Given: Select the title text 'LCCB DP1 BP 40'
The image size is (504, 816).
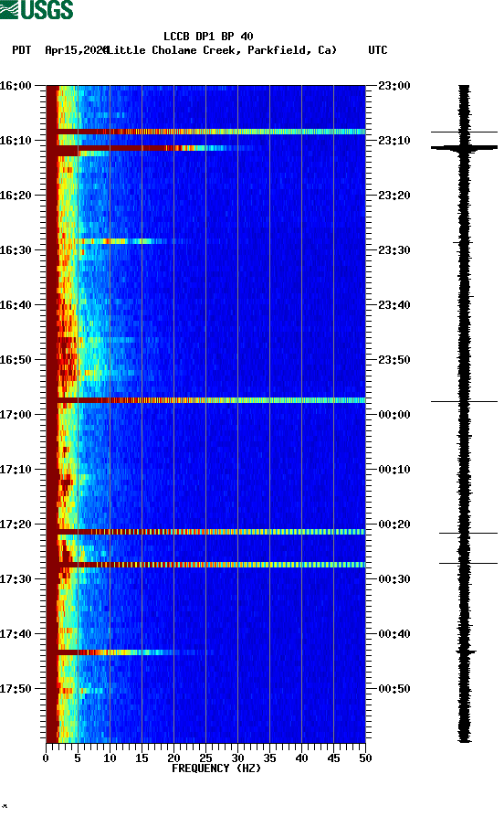Looking at the screenshot, I should (x=208, y=37).
